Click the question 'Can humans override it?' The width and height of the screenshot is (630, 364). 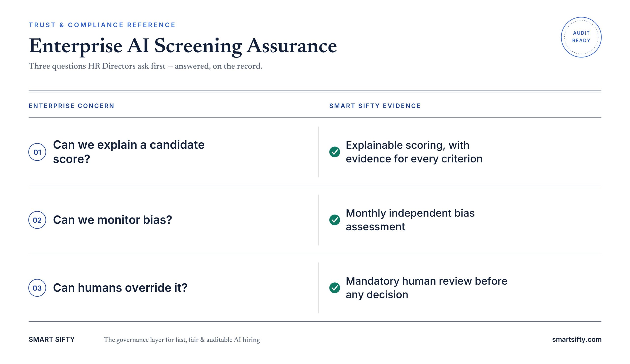pyautogui.click(x=120, y=288)
